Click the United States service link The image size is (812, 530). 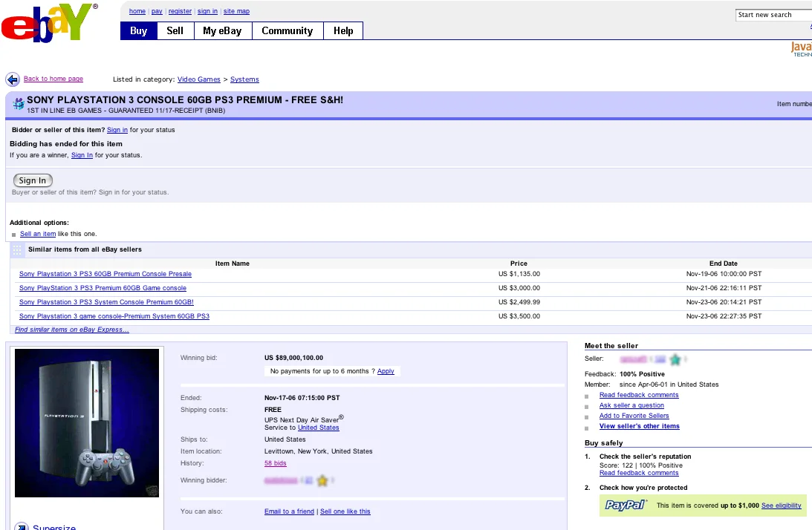(x=319, y=428)
